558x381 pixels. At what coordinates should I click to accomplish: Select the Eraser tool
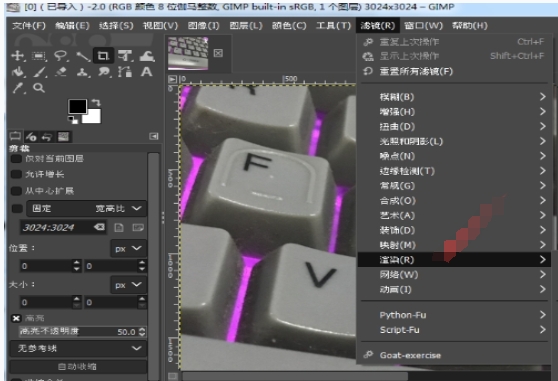tap(61, 72)
